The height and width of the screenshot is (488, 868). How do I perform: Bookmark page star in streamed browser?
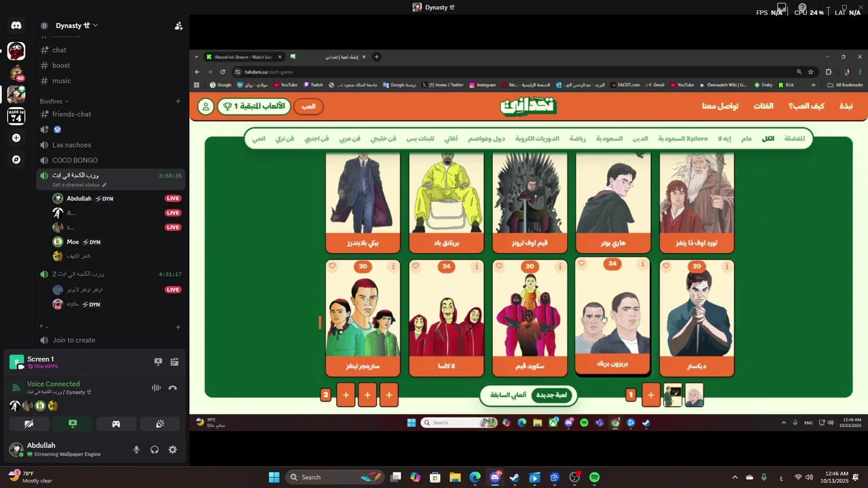pyautogui.click(x=810, y=72)
